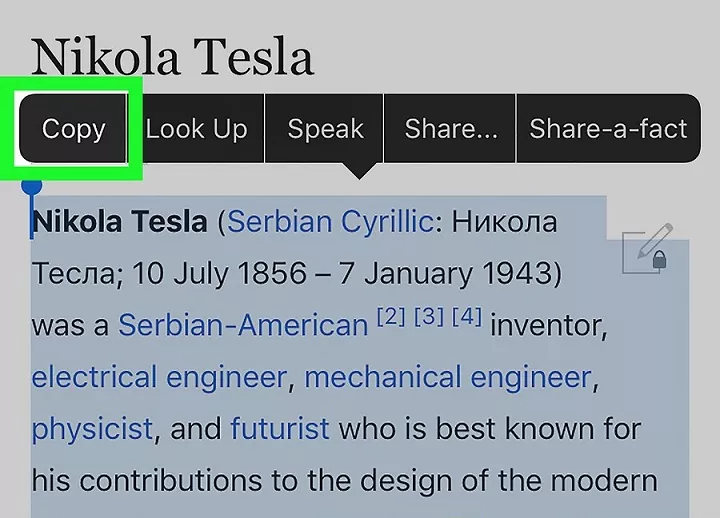Viewport: 720px width, 518px height.
Task: Tap the Nikola Tesla page title
Action: (173, 57)
